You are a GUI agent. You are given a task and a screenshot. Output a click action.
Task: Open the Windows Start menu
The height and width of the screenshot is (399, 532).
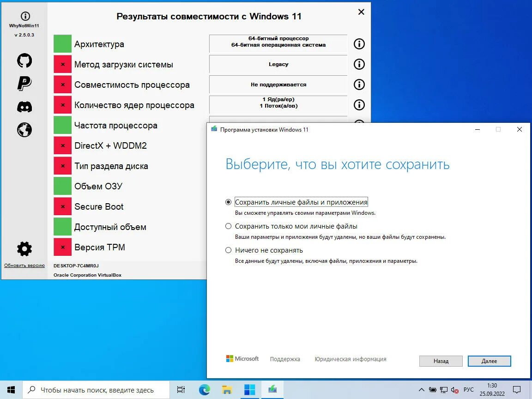coord(11,390)
